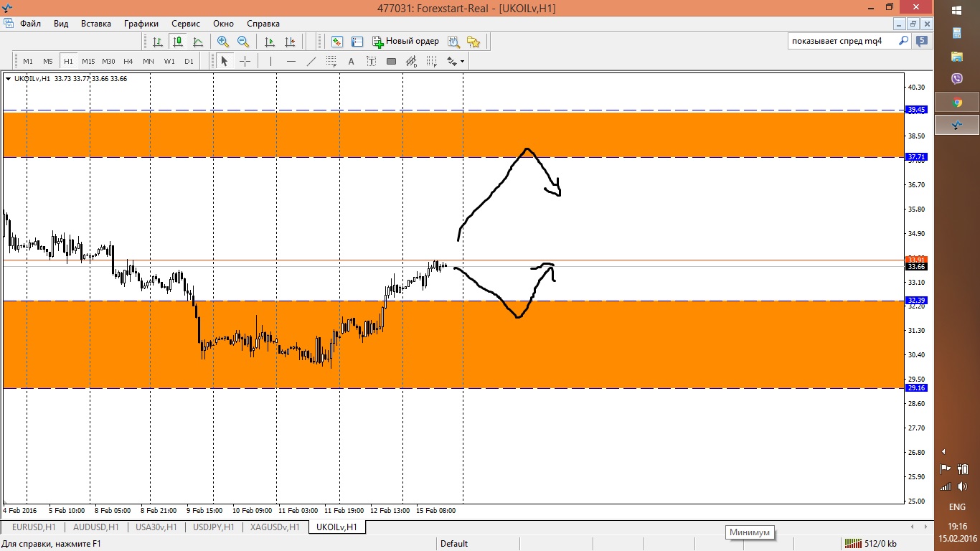The height and width of the screenshot is (551, 980).
Task: Open the Viber taskbar icon
Action: tap(957, 79)
